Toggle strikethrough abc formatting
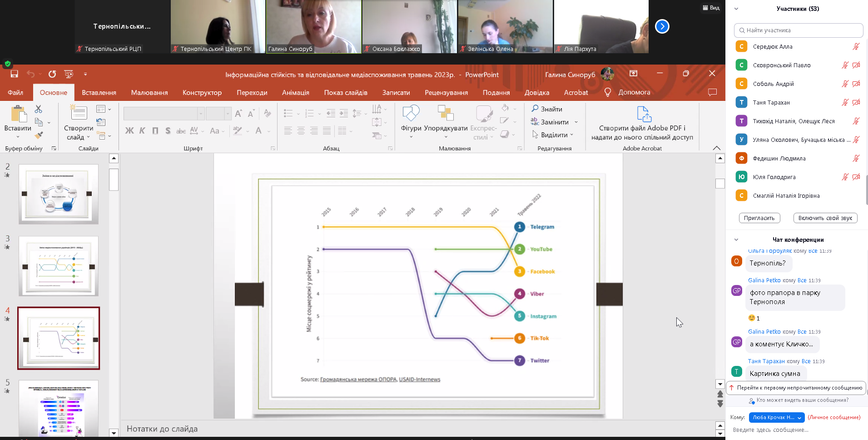 click(181, 131)
